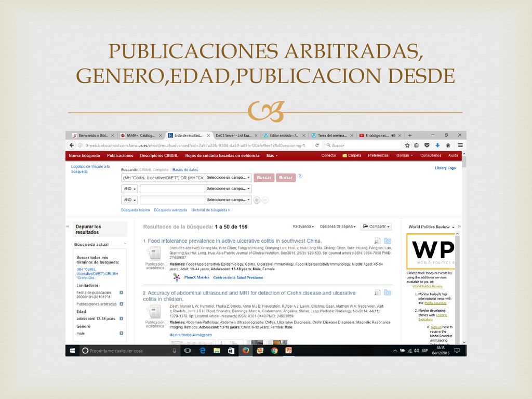Add Food intolerance article to folder
532x399 pixels.
[x=388, y=241]
